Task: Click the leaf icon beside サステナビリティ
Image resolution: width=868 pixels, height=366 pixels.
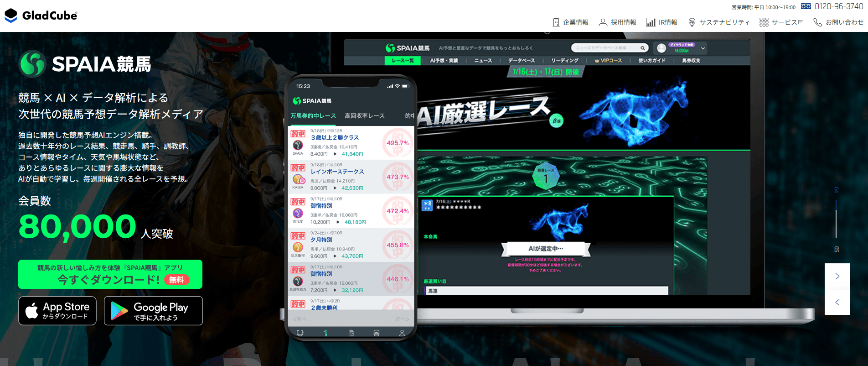Action: (x=692, y=22)
